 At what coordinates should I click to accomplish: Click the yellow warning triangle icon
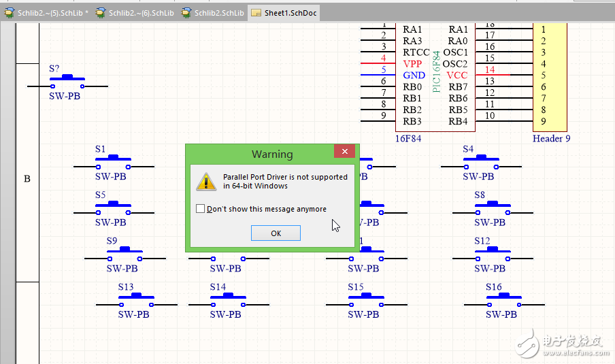[x=206, y=181]
